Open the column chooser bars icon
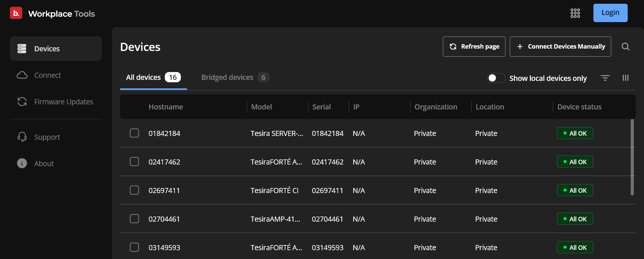Screen dimensions: 644x259 625,78
